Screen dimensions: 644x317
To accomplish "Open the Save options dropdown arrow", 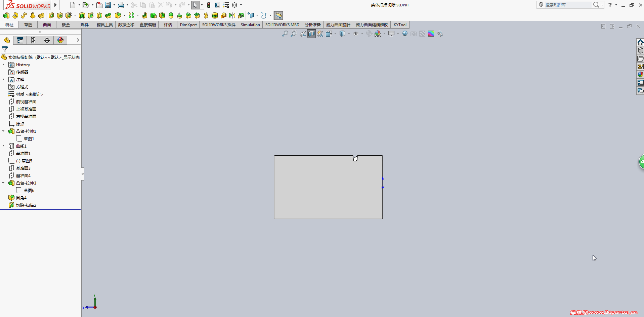I will [x=114, y=5].
